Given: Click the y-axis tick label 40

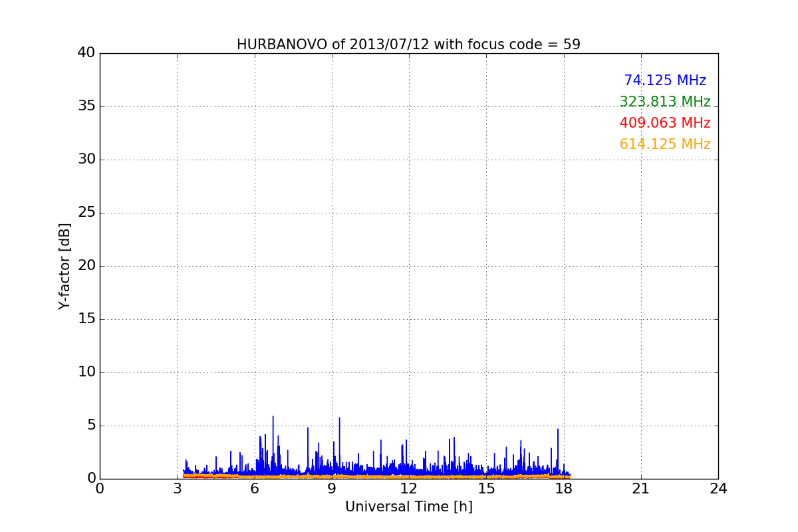Looking at the screenshot, I should point(86,53).
